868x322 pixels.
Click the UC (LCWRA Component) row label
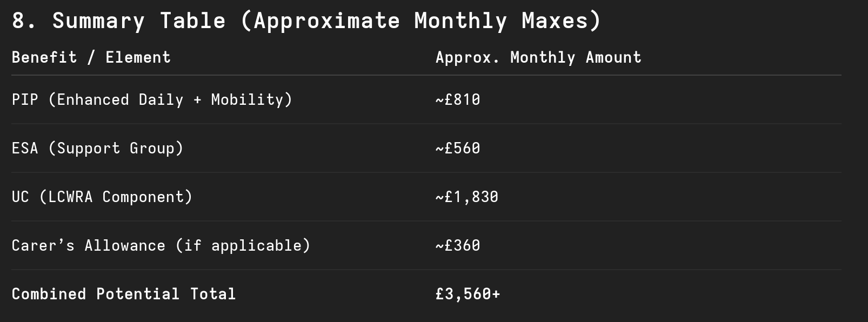tap(102, 197)
